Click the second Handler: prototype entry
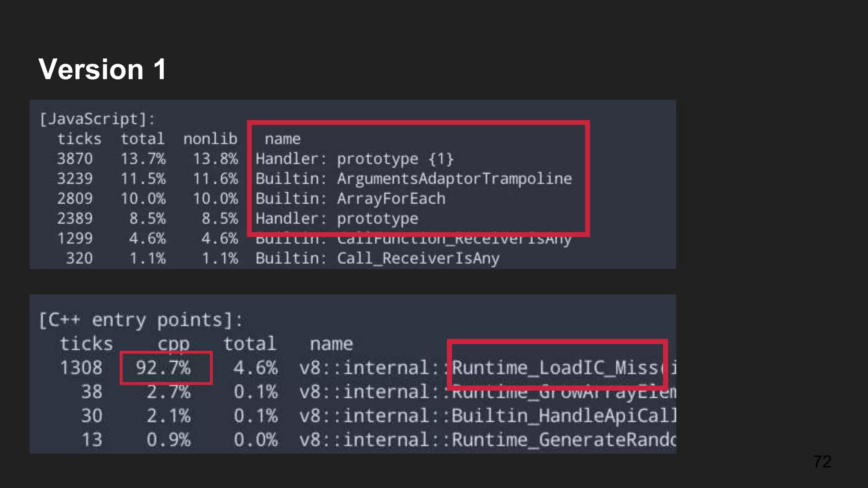Screen dimensions: 868x488 click(337, 219)
